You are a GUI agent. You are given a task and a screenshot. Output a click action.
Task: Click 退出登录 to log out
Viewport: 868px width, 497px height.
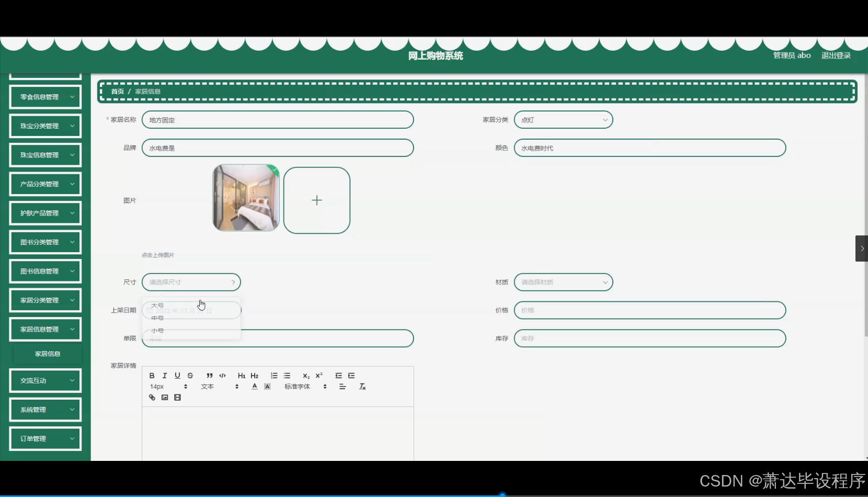(x=836, y=55)
